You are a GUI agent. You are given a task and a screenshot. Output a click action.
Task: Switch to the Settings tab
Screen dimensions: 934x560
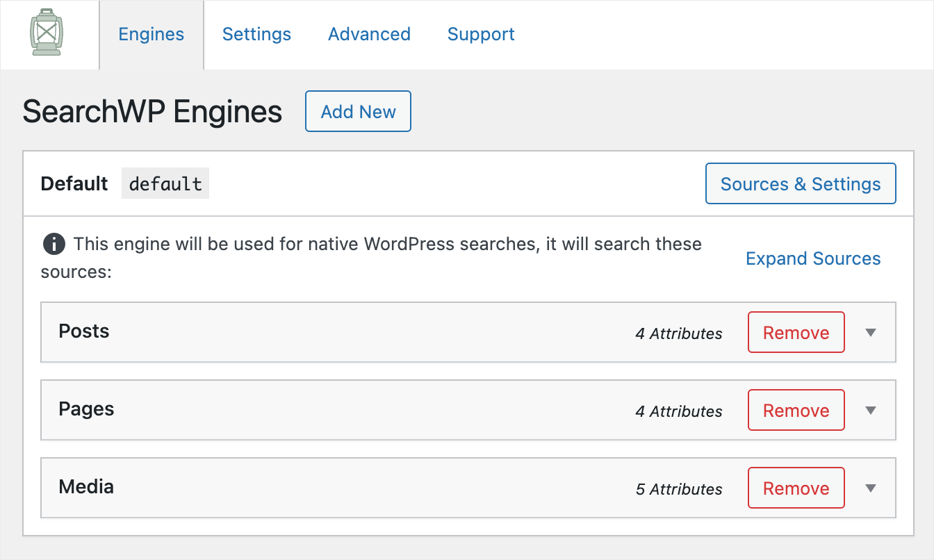pyautogui.click(x=256, y=35)
